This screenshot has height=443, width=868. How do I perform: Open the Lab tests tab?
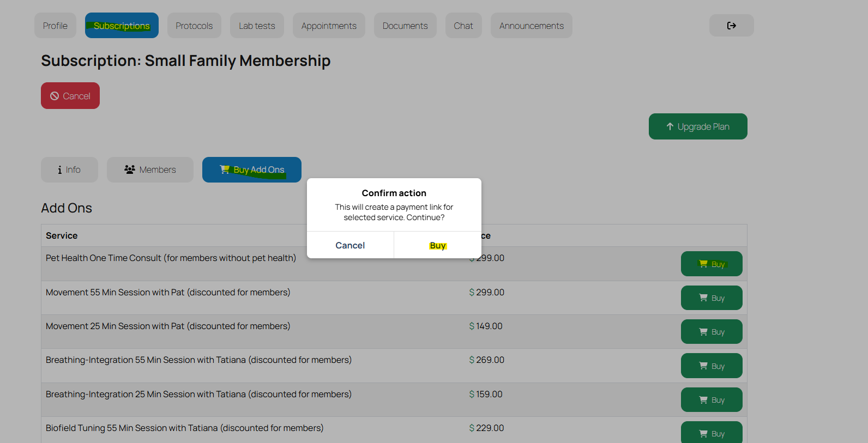257,26
